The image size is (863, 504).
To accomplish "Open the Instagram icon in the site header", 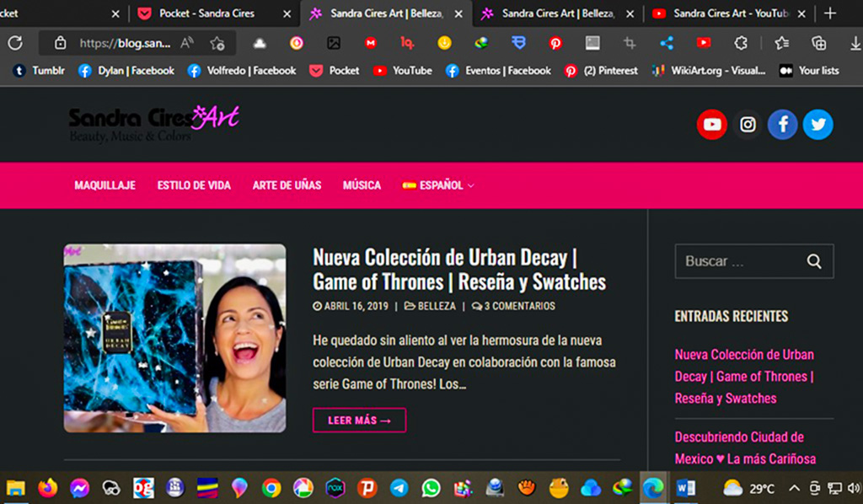I will coord(747,124).
